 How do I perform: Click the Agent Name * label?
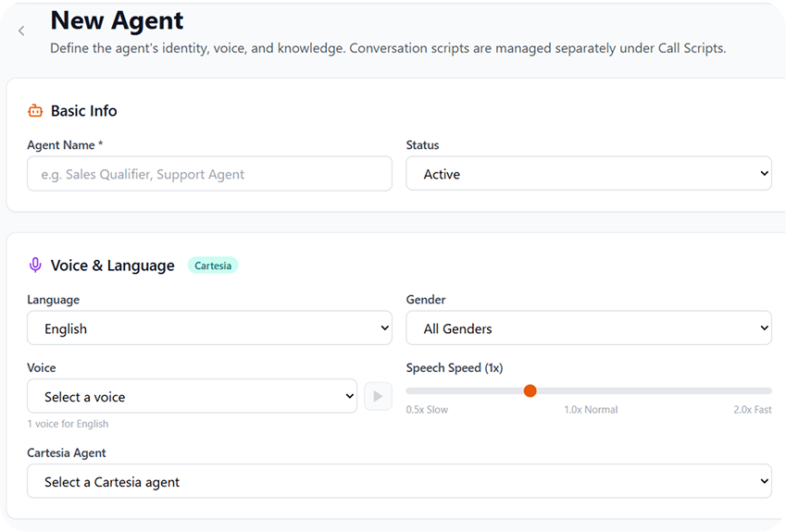click(65, 145)
